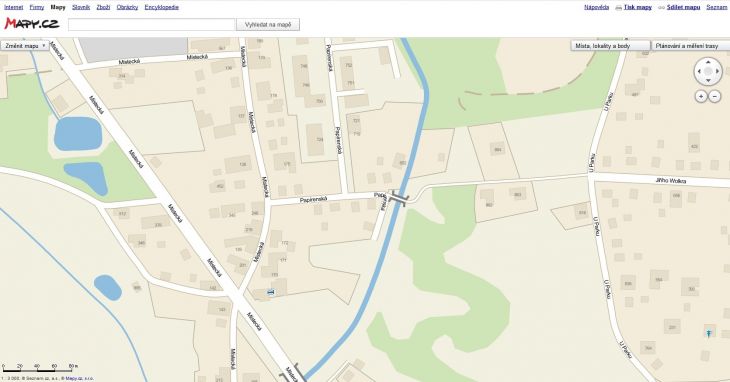Pan map south using compass down arrow

(708, 81)
